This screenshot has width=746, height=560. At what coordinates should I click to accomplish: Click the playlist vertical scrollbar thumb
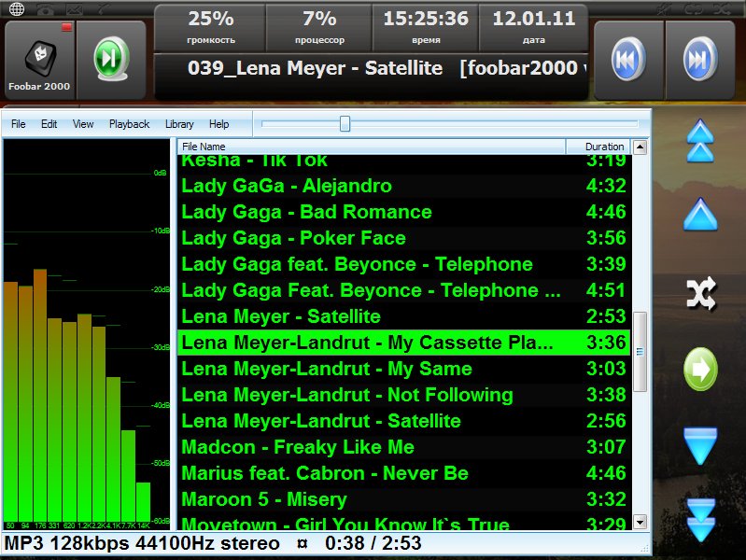pyautogui.click(x=640, y=352)
